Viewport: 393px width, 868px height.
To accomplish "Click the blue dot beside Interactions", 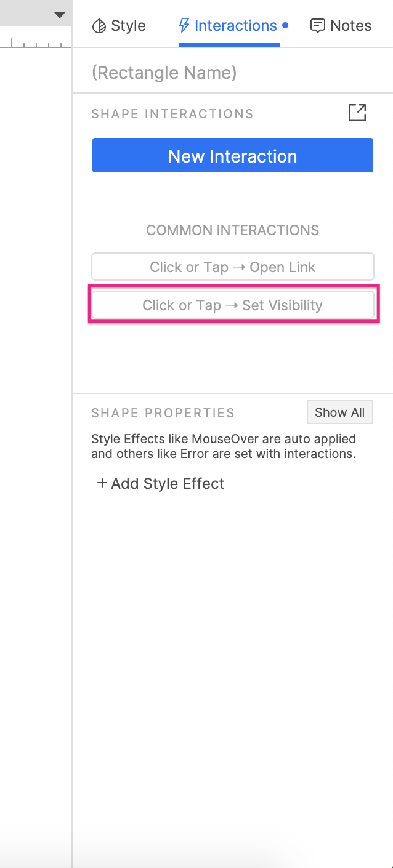I will (x=285, y=26).
